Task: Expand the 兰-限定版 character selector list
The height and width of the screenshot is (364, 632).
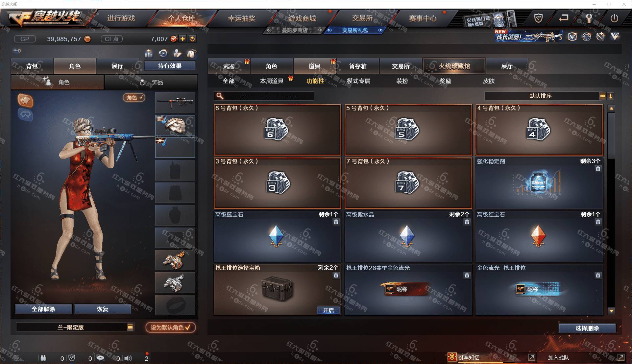Action: click(130, 327)
